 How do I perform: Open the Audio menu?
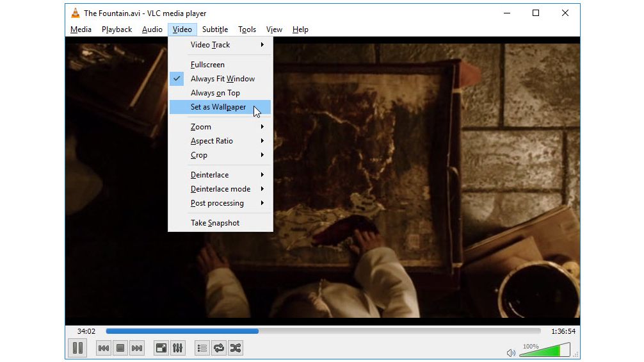point(152,29)
